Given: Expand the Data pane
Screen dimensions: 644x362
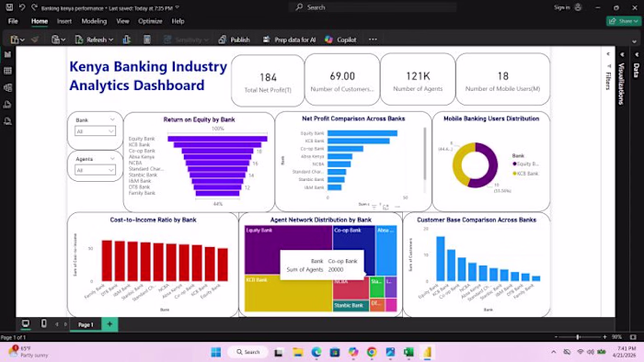Looking at the screenshot, I should tap(637, 54).
